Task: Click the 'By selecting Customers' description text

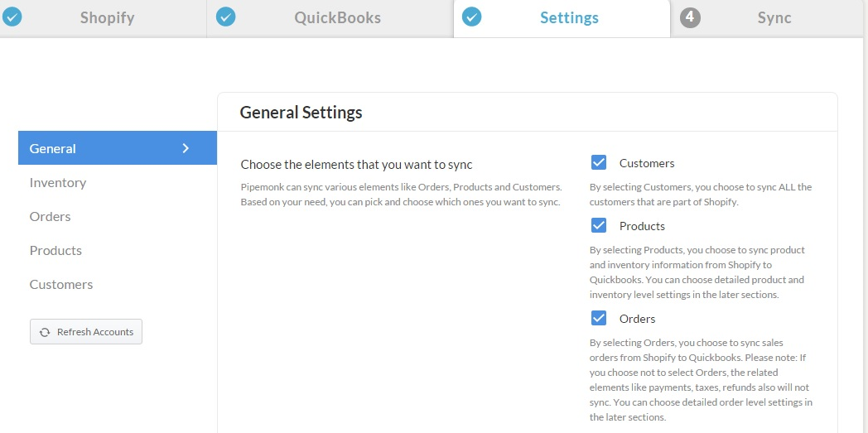Action: tap(700, 195)
